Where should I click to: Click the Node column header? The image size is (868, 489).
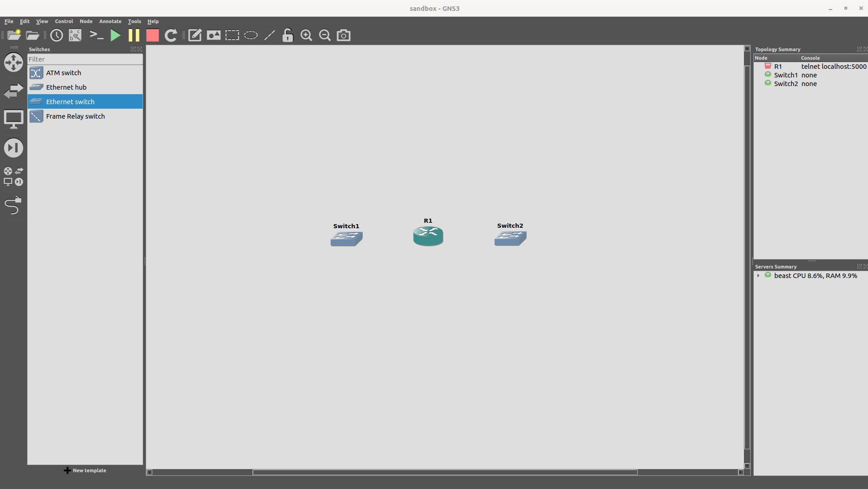(776, 58)
